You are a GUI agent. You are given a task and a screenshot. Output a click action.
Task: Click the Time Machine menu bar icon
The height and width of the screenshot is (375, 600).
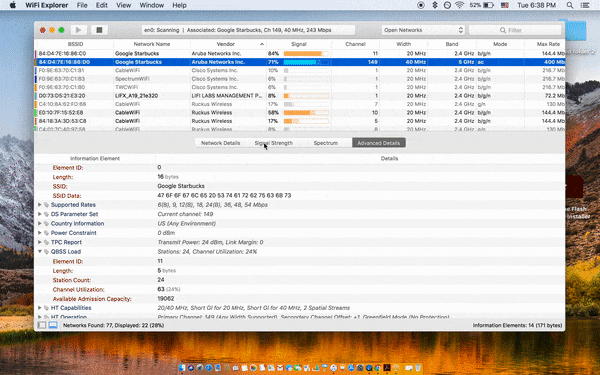(x=447, y=5)
